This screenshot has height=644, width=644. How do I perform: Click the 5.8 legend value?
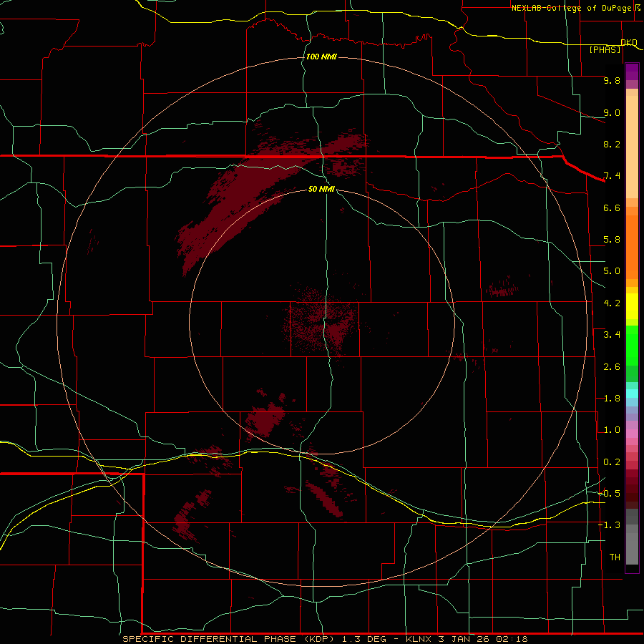coord(612,240)
